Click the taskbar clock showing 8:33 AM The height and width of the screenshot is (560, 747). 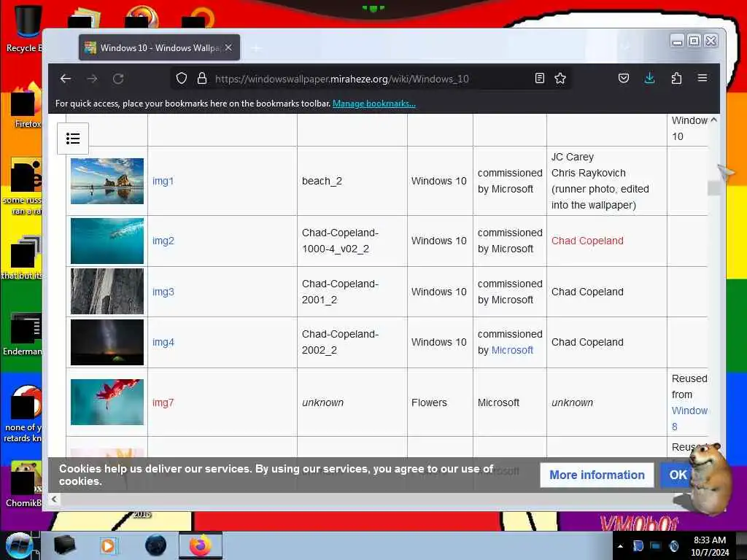point(709,546)
